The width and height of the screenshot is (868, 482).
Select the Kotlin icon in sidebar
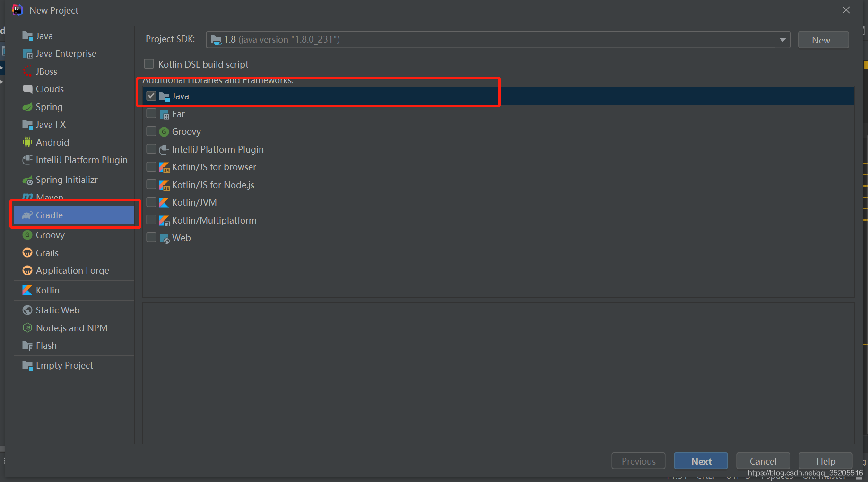click(x=27, y=290)
